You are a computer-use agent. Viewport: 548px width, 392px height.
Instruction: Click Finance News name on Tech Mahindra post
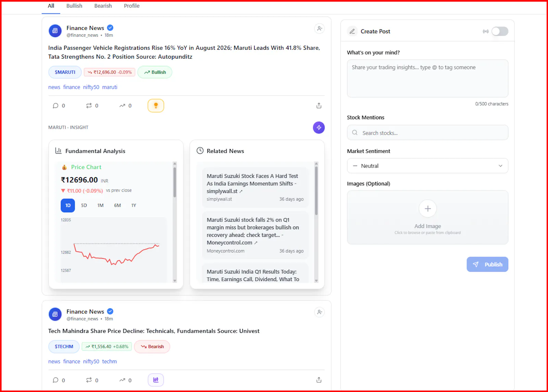[x=85, y=311]
